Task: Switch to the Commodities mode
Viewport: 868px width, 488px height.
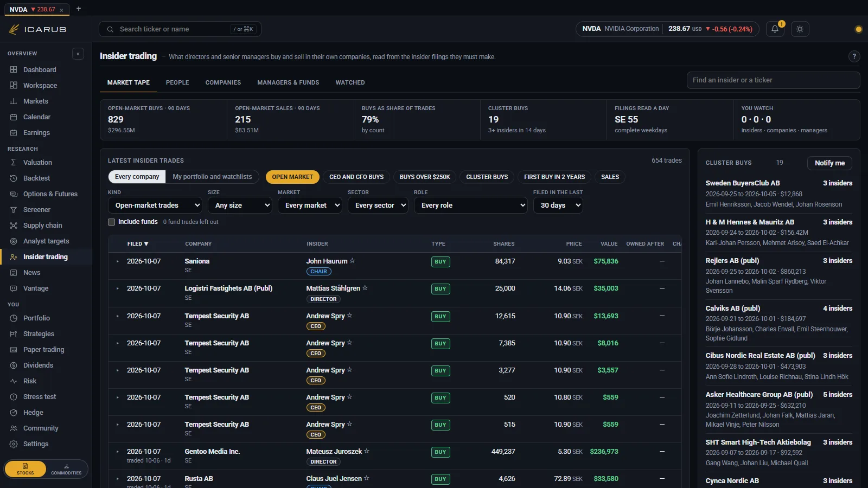Action: tap(66, 470)
